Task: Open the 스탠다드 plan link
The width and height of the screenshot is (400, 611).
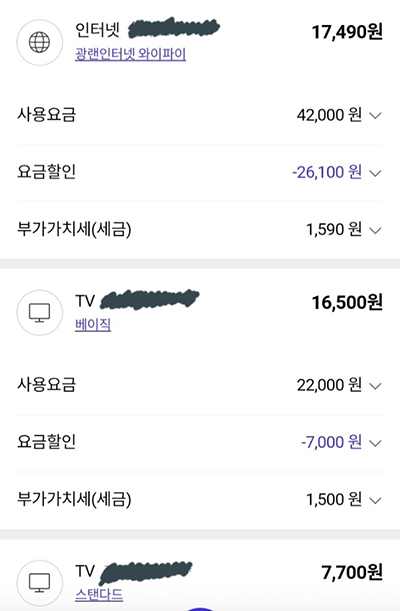Action: (99, 595)
